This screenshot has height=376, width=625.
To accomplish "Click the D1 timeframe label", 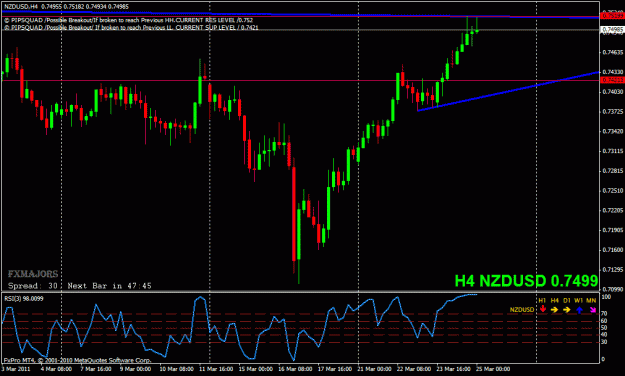I will (x=567, y=300).
